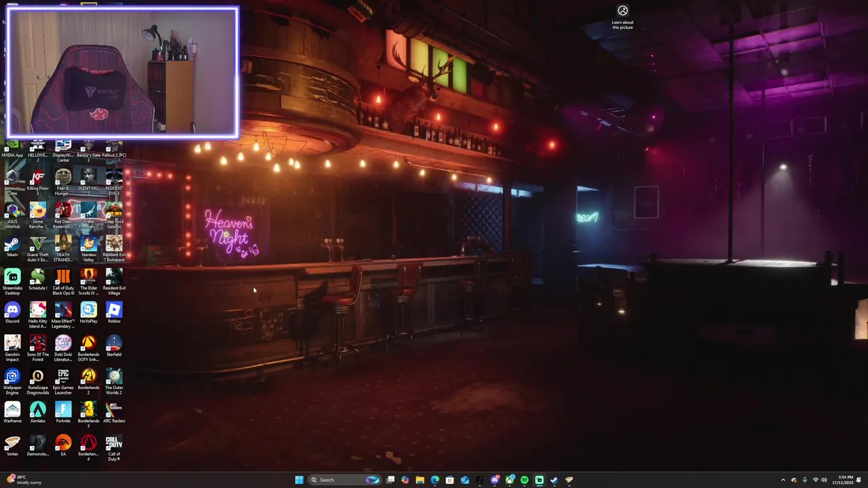This screenshot has height=488, width=868.
Task: Select the RuneScape Dragonwilds desktop icon
Action: [38, 382]
